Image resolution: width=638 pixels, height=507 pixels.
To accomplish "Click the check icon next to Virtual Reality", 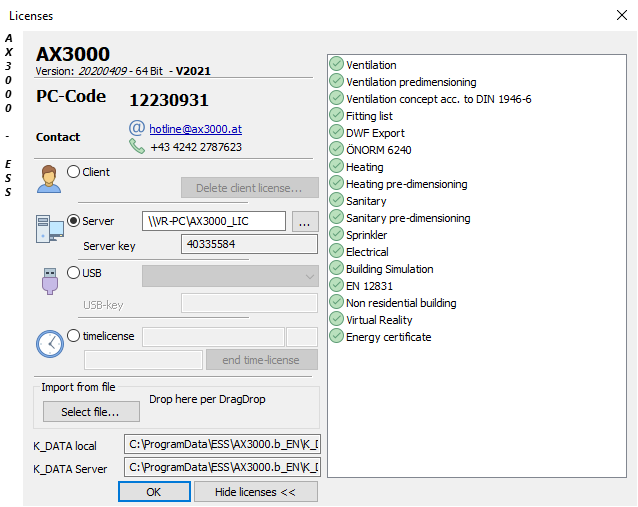I will click(336, 319).
